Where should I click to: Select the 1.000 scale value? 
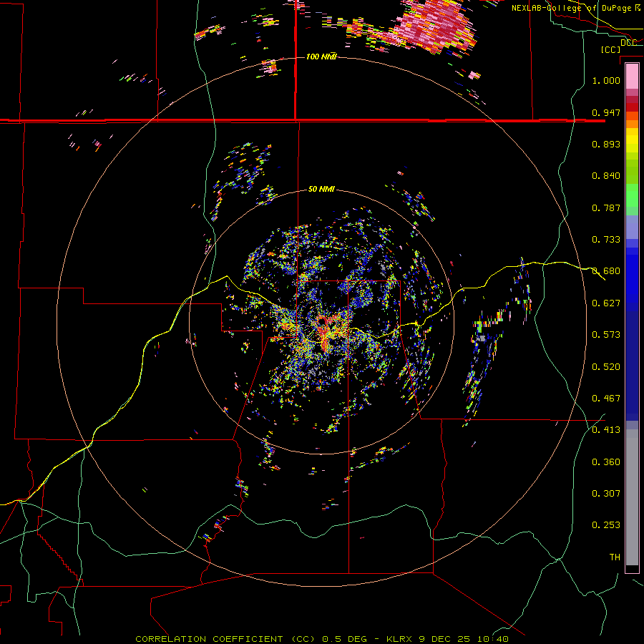[606, 80]
